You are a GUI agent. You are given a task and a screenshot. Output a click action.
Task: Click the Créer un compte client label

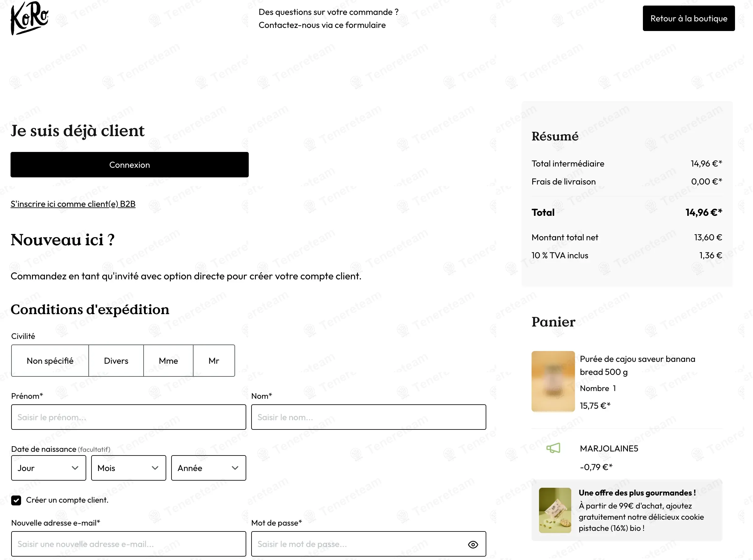pyautogui.click(x=67, y=500)
